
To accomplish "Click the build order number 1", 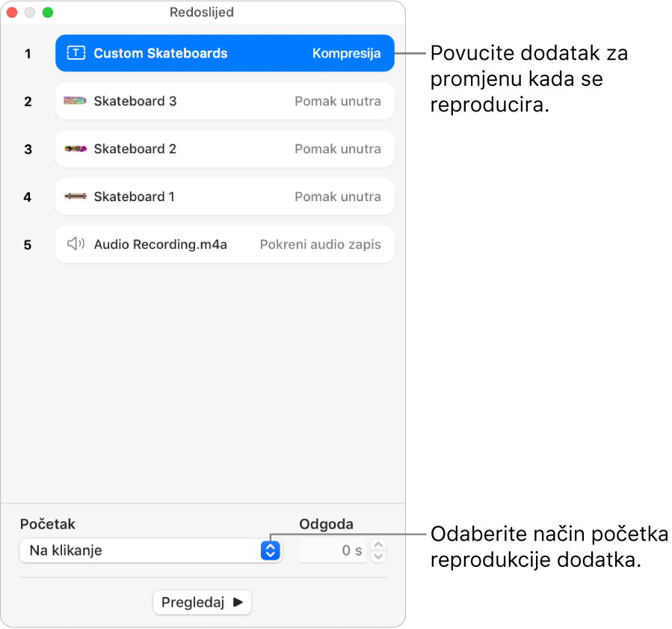I will pos(28,54).
